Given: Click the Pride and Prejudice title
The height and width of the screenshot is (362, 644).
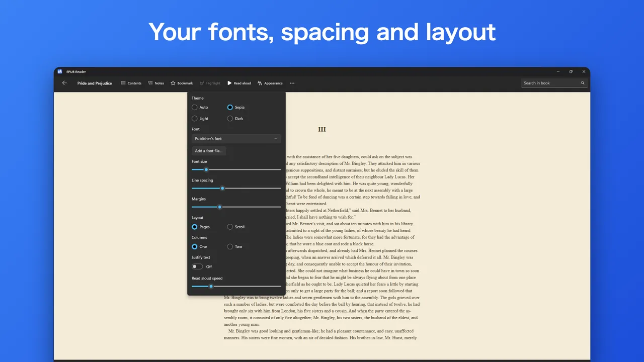Looking at the screenshot, I should [x=95, y=83].
